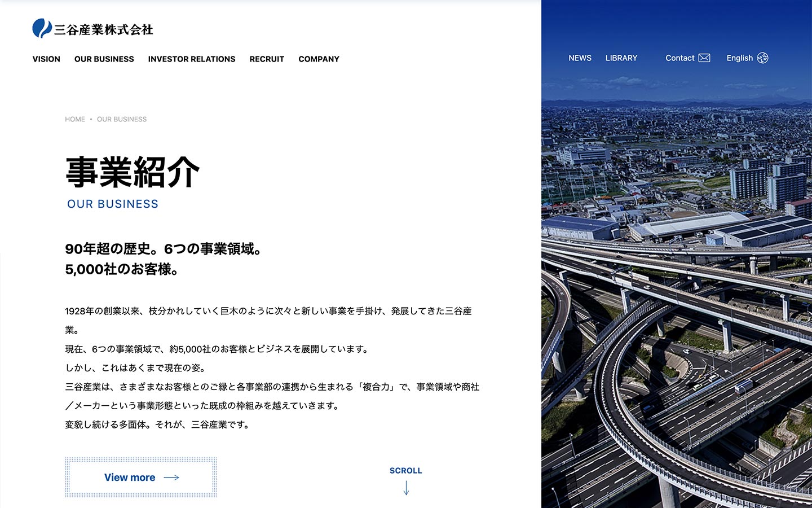The width and height of the screenshot is (812, 508).
Task: Select OUR BUSINESS in the navigation bar
Action: coord(104,59)
